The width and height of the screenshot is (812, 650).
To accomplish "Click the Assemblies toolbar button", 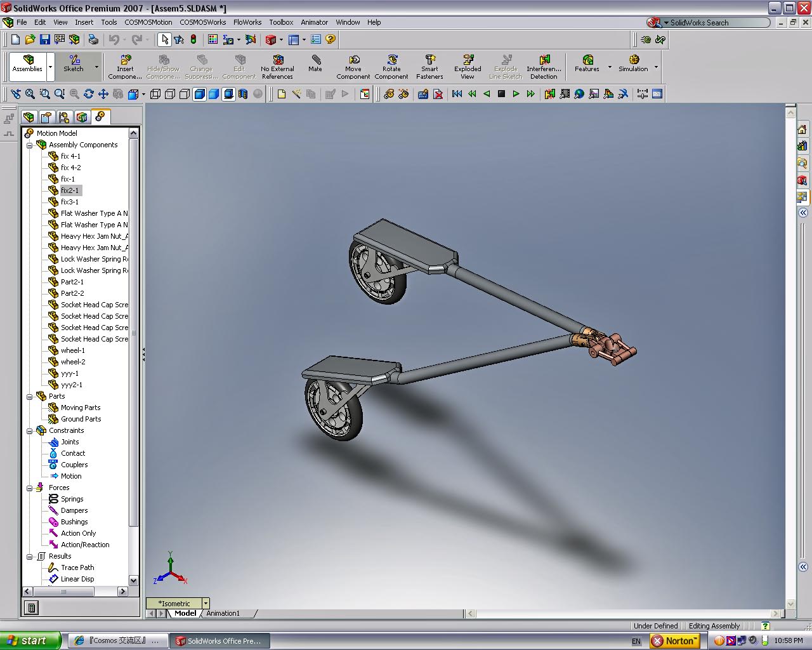I will click(x=27, y=67).
